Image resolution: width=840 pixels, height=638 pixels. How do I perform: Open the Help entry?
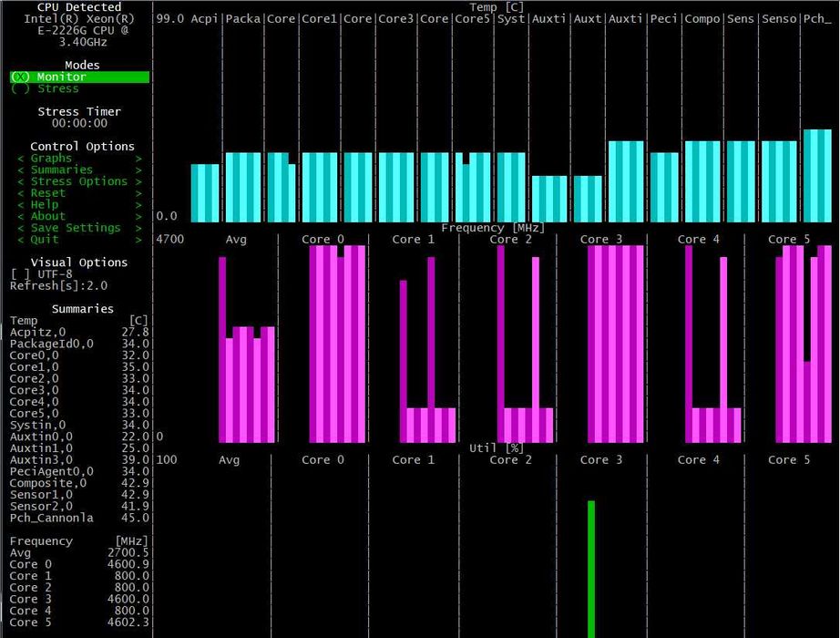(x=79, y=205)
